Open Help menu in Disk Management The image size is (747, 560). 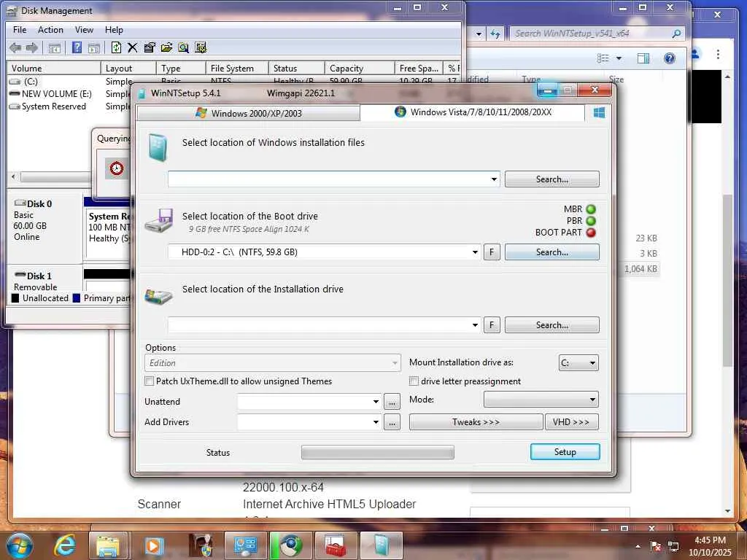coord(114,29)
